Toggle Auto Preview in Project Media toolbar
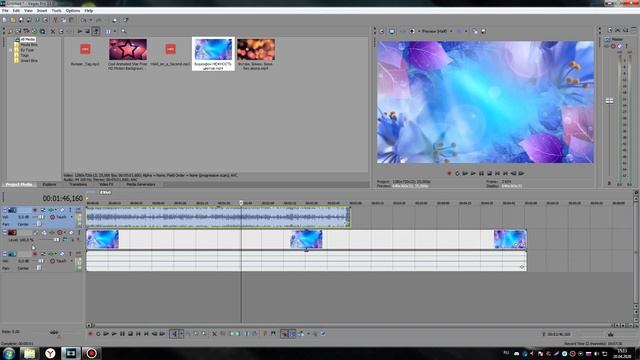This screenshot has height=360, width=640. (x=96, y=31)
